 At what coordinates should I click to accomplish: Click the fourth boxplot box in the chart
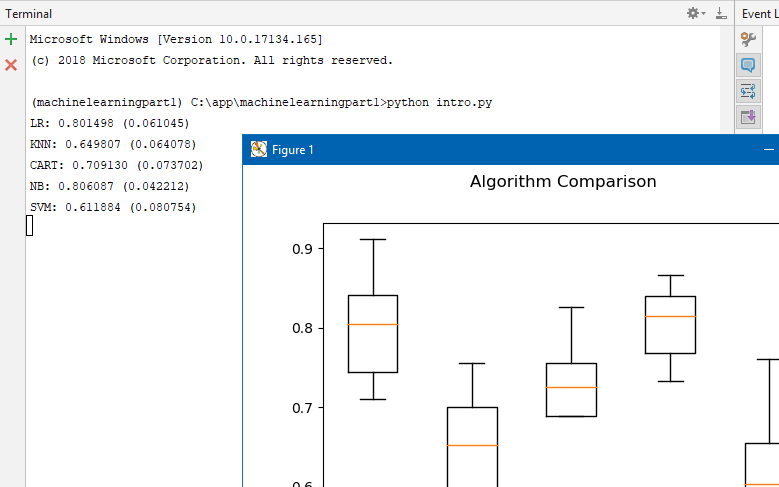pyautogui.click(x=670, y=325)
